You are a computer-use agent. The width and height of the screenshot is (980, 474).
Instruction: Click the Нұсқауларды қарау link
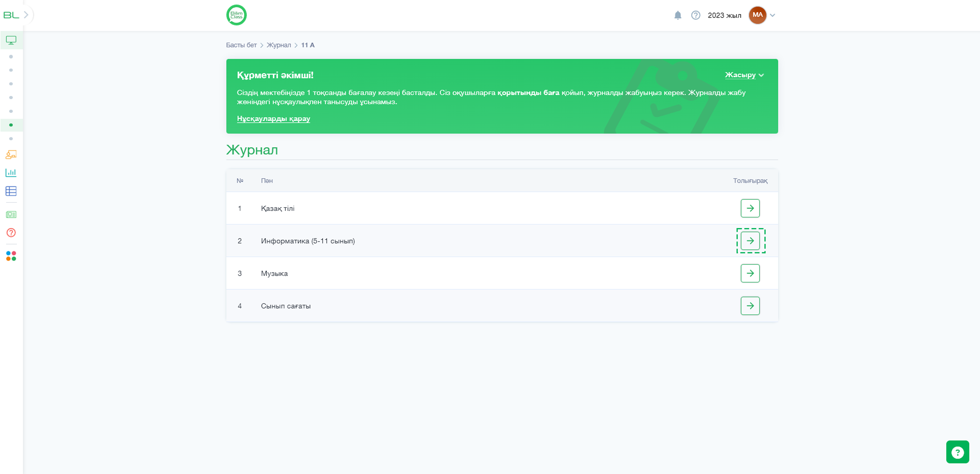click(273, 119)
